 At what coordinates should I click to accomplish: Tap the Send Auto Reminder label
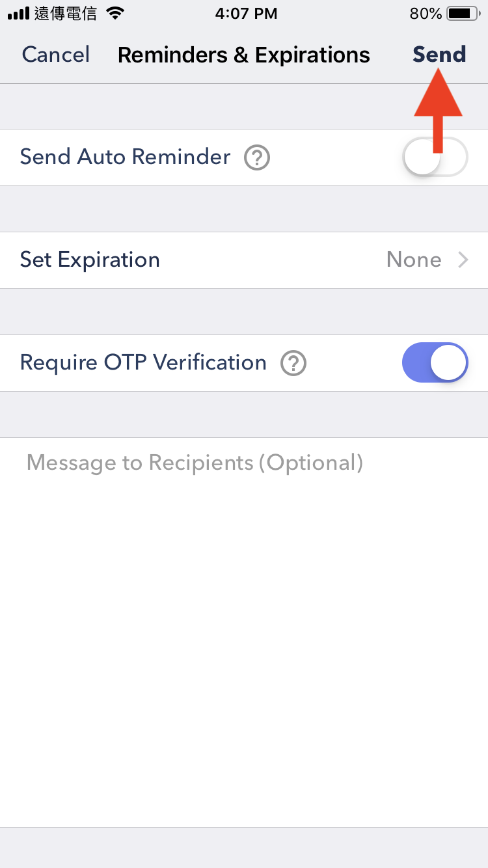[x=126, y=157]
